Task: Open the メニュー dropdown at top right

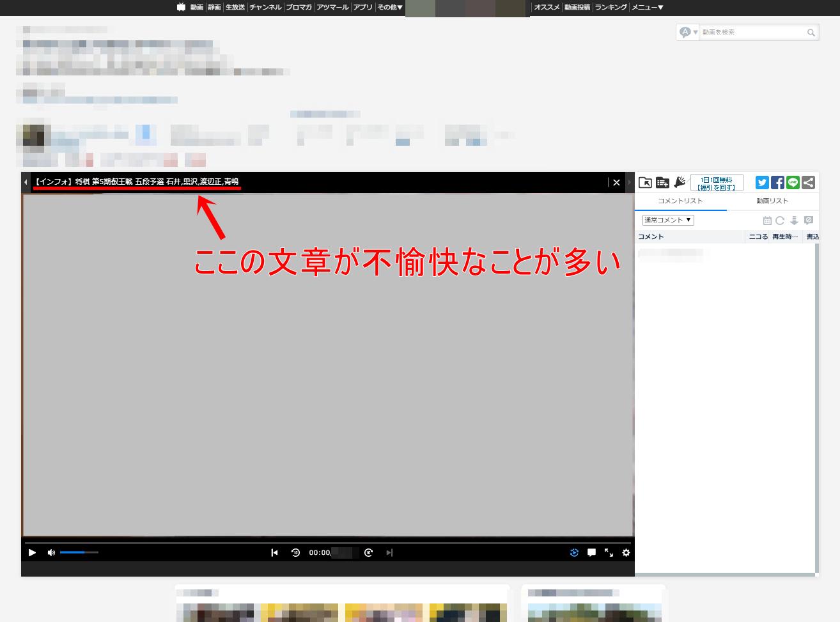Action: 646,7
